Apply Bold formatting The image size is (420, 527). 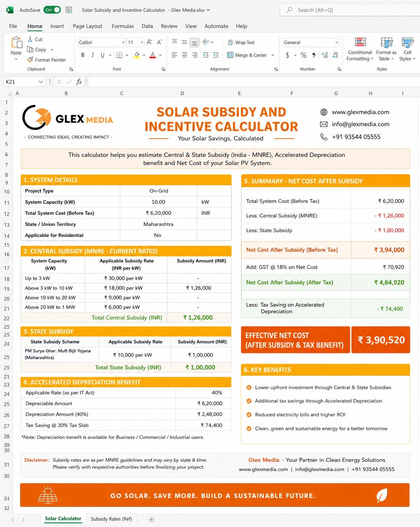(x=83, y=55)
